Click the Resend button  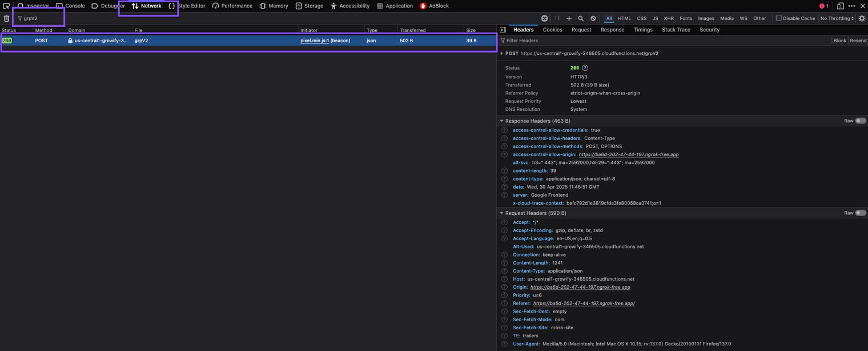[x=858, y=41]
